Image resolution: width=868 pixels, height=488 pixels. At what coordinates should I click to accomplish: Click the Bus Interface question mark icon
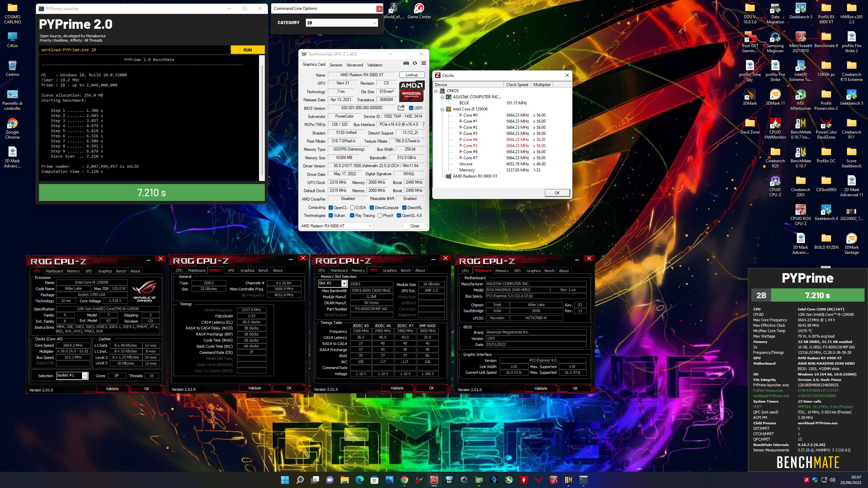[x=423, y=124]
